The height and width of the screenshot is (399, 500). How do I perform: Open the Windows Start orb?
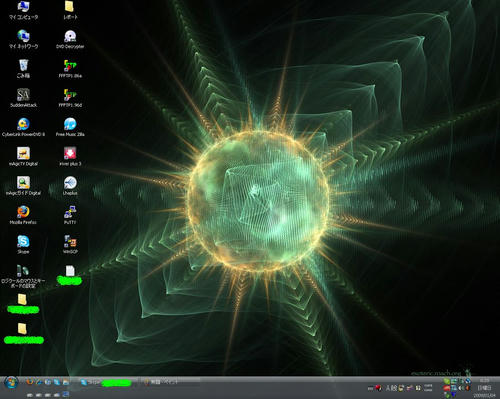11,383
